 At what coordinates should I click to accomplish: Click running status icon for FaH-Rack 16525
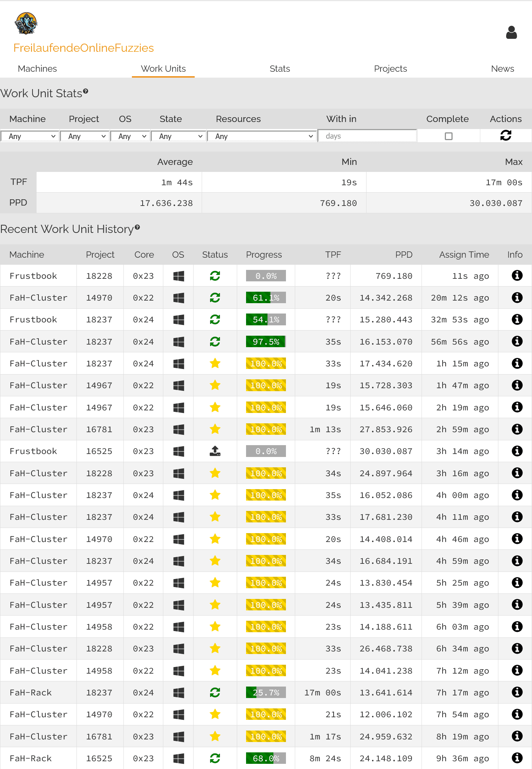[x=215, y=758]
